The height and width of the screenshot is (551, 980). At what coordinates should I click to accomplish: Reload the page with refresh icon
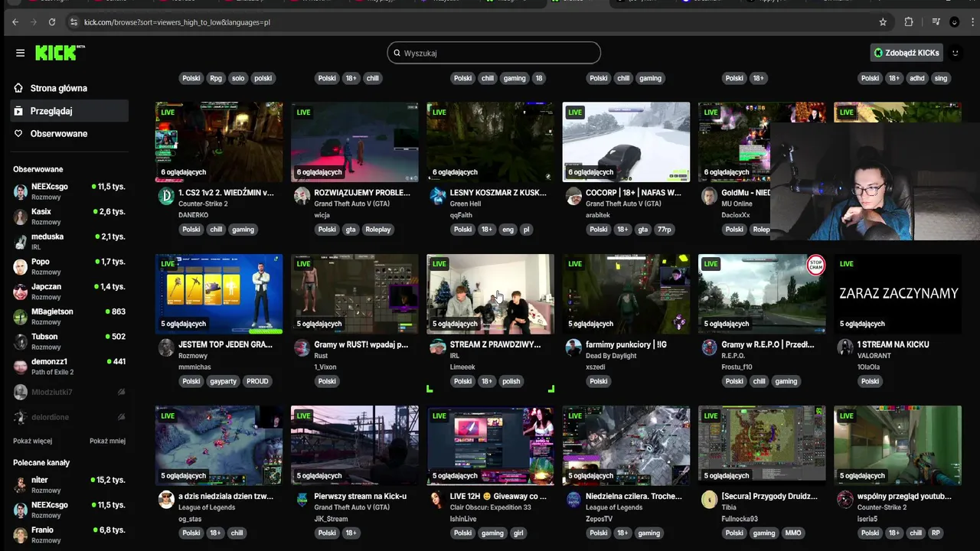[52, 22]
